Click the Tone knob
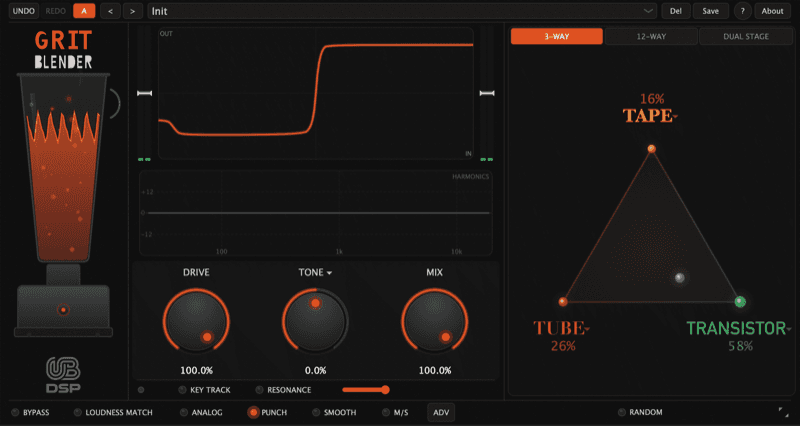This screenshot has height=426, width=800. coord(315,321)
